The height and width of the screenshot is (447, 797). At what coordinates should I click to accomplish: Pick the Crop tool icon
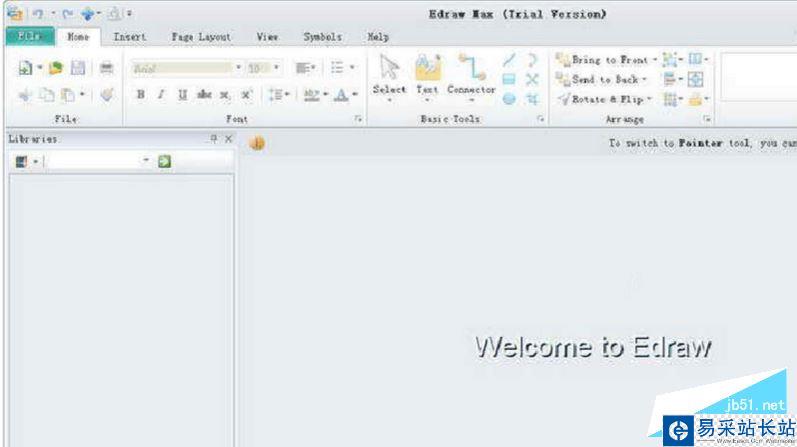point(532,99)
